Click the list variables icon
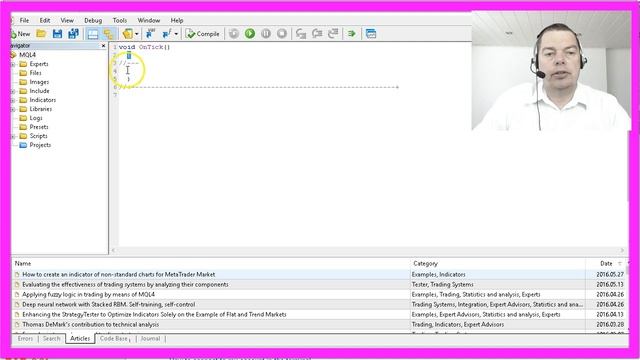Screen dimensions: 640x360 [x=151, y=34]
